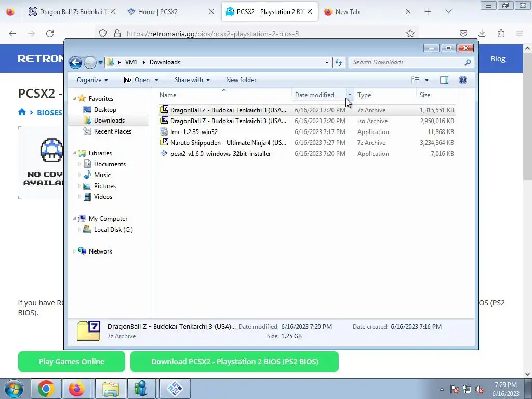Select the Naruto Shippuden 7z archive
The width and height of the screenshot is (532, 399).
click(307, 142)
